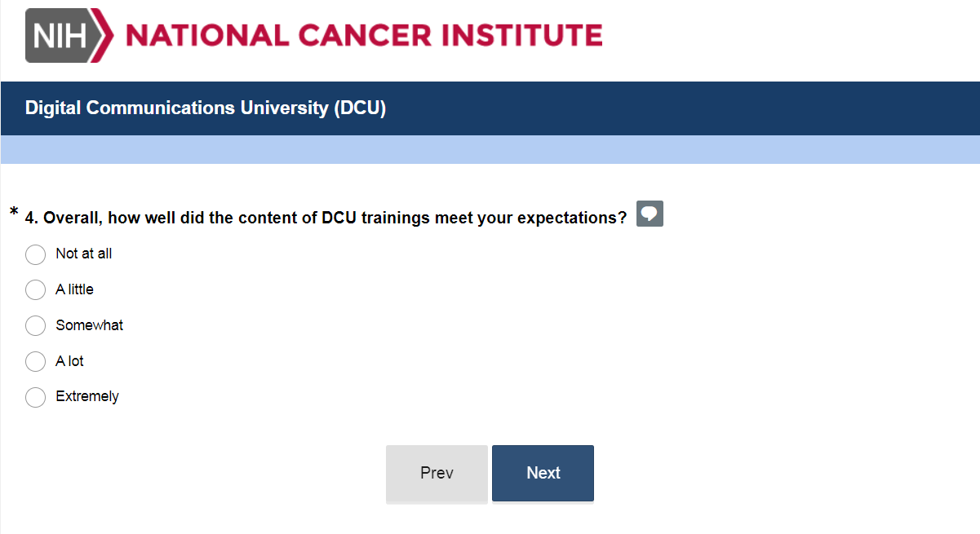Click the 'A lot' option label
Image resolution: width=980 pixels, height=534 pixels.
(x=69, y=361)
